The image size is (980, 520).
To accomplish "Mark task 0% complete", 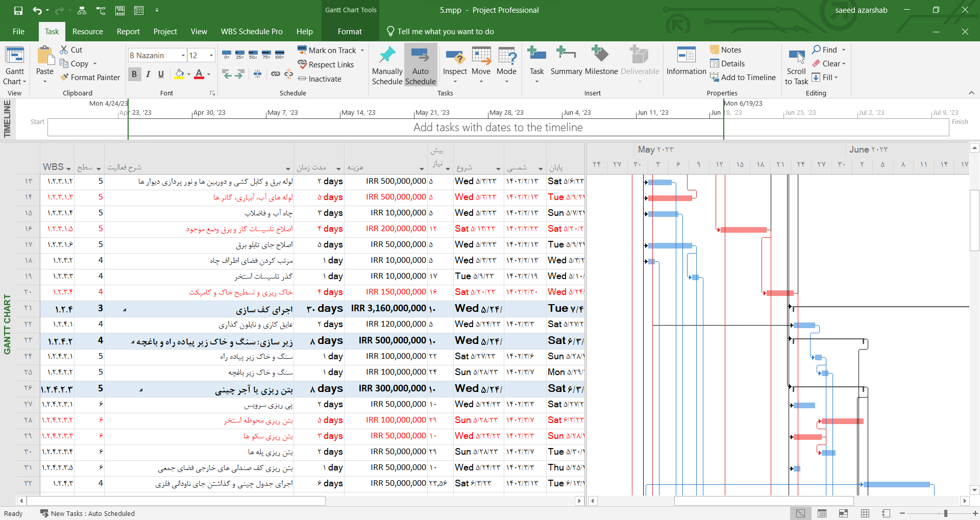I will (x=227, y=55).
